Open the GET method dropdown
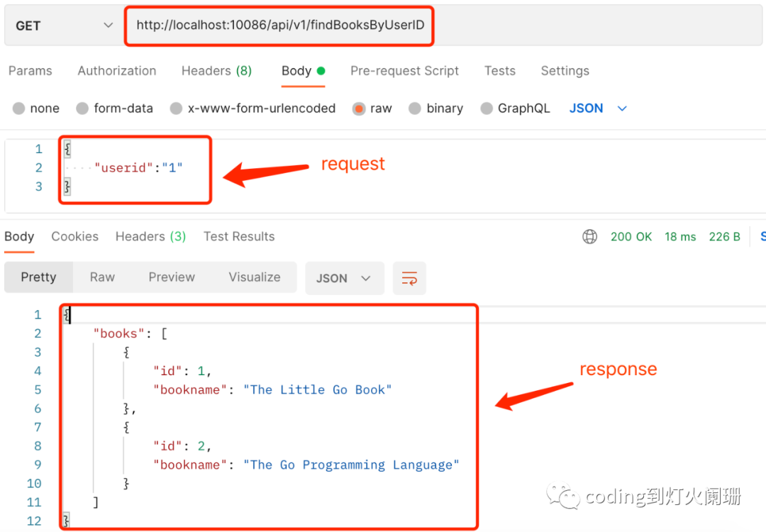The image size is (766, 532). (x=64, y=26)
